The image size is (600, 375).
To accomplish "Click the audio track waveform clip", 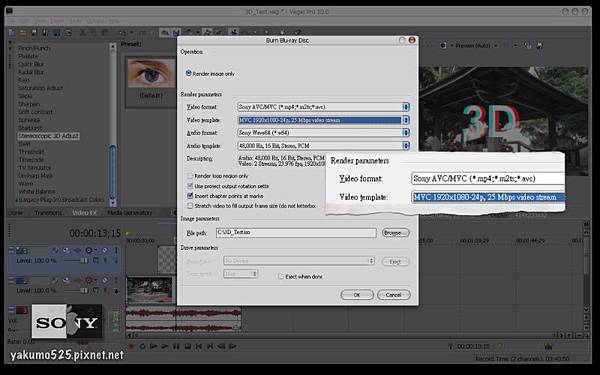I will (183, 318).
